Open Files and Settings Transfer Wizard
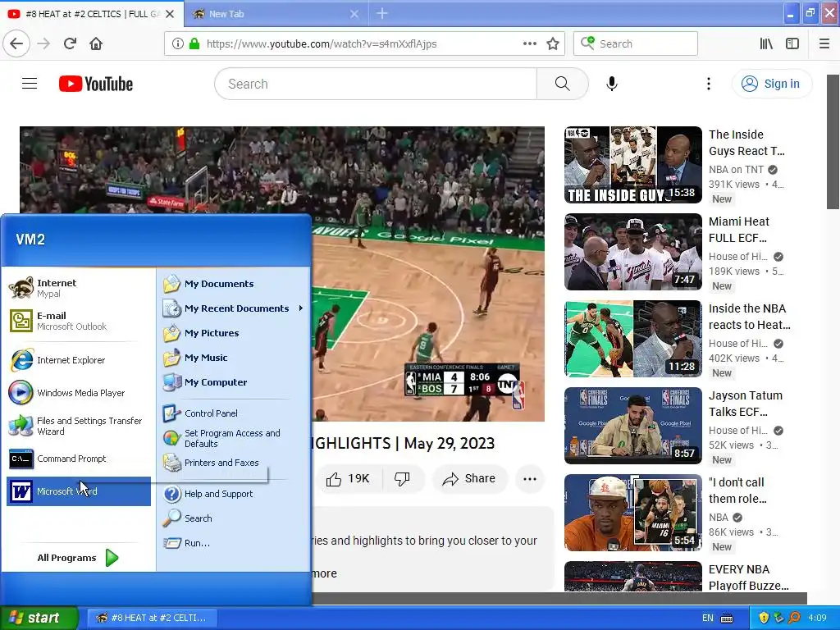840x630 pixels. pyautogui.click(x=79, y=426)
